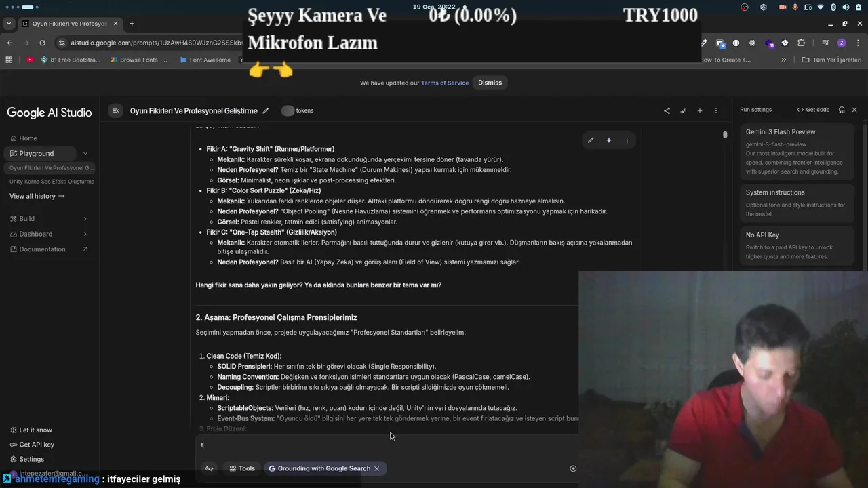
Task: Click the React DevTools extension icon
Action: tap(752, 43)
